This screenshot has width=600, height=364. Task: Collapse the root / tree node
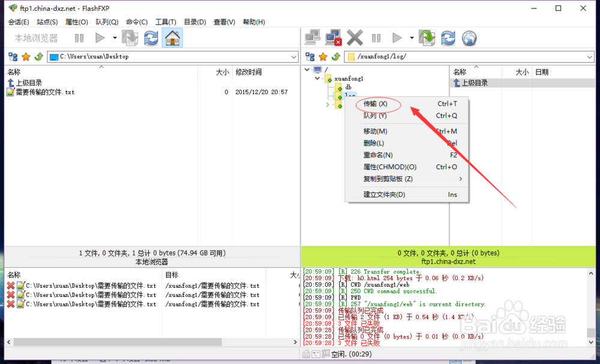[x=307, y=70]
